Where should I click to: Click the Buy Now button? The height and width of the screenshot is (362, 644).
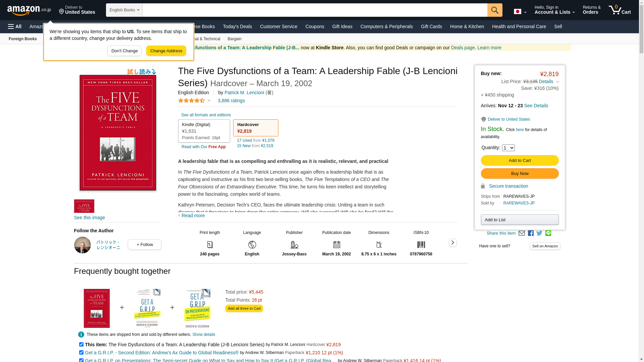click(520, 174)
